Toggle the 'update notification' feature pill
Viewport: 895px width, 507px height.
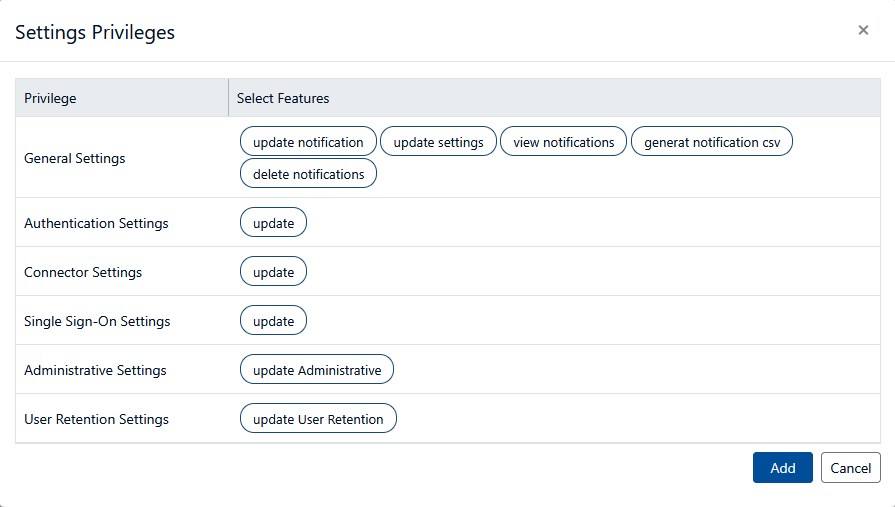click(308, 142)
